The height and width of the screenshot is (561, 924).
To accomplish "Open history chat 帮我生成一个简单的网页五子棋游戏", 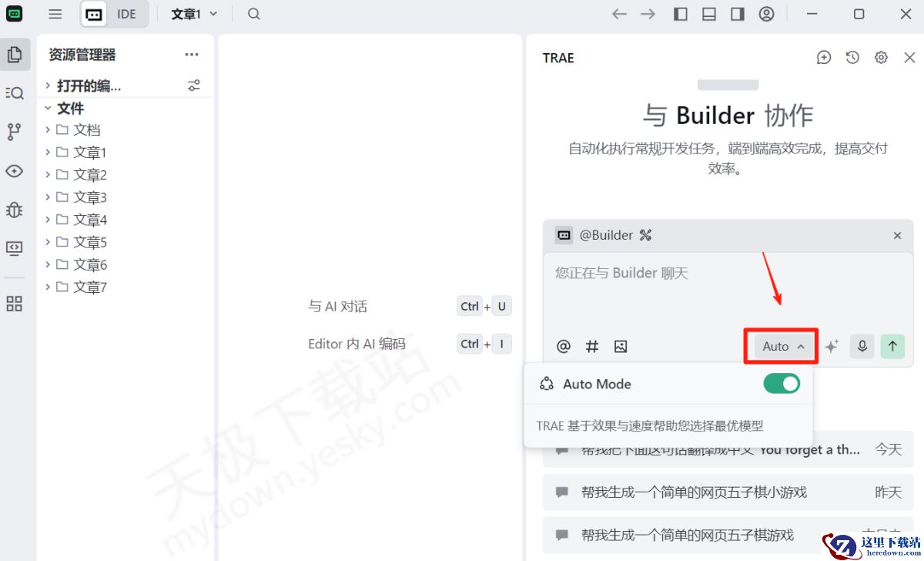I will (728, 535).
